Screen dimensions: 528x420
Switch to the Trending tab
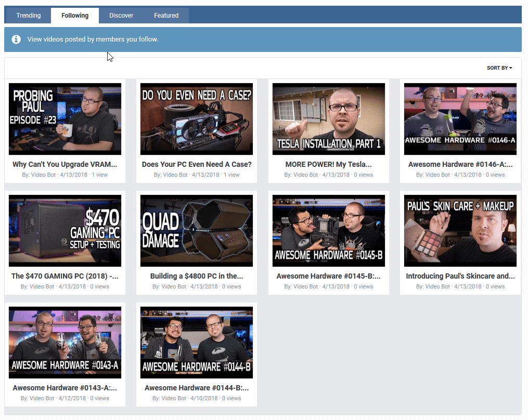click(x=29, y=16)
